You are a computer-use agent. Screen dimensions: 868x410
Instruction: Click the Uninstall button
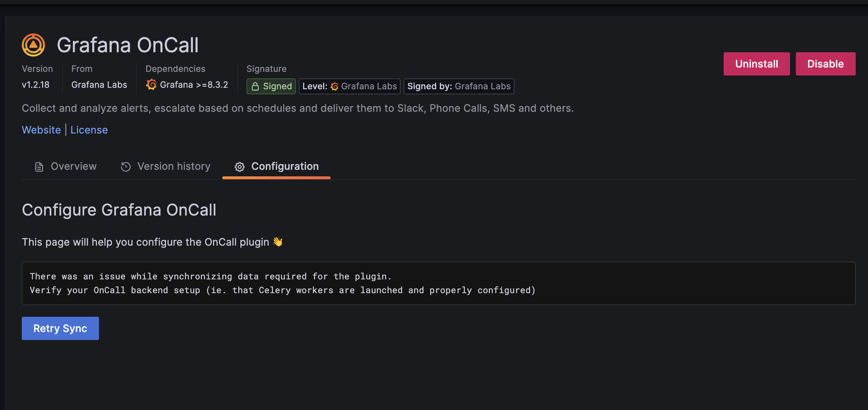[757, 63]
